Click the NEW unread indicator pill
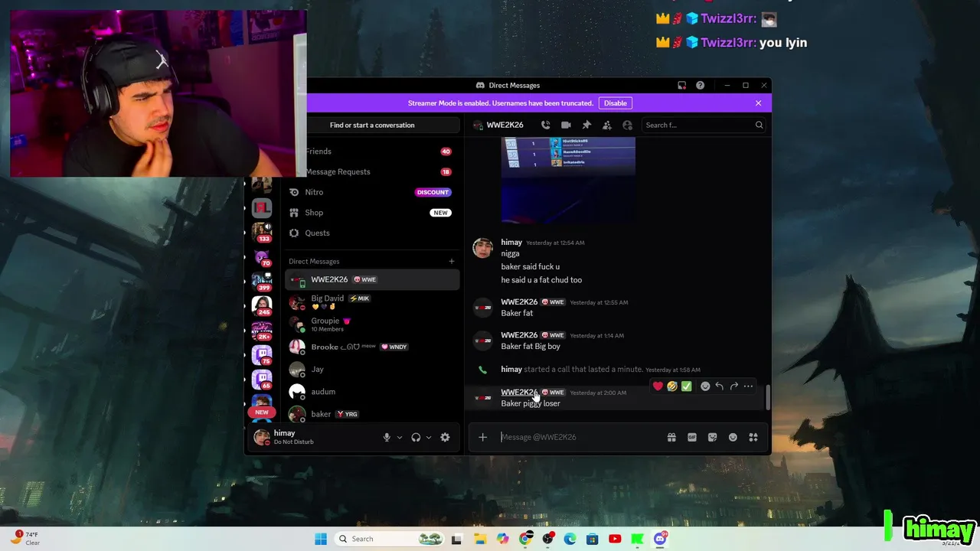980x551 pixels. [x=262, y=412]
